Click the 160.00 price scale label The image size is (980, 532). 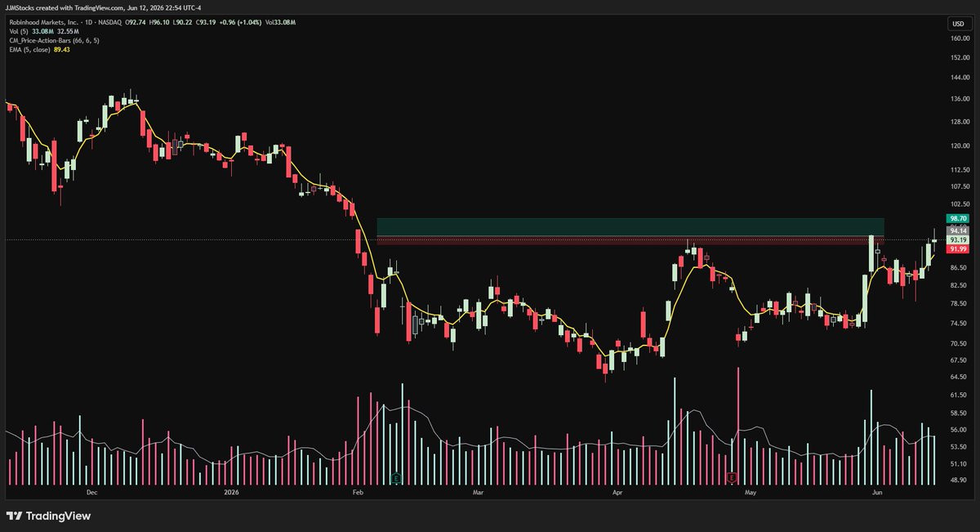959,38
